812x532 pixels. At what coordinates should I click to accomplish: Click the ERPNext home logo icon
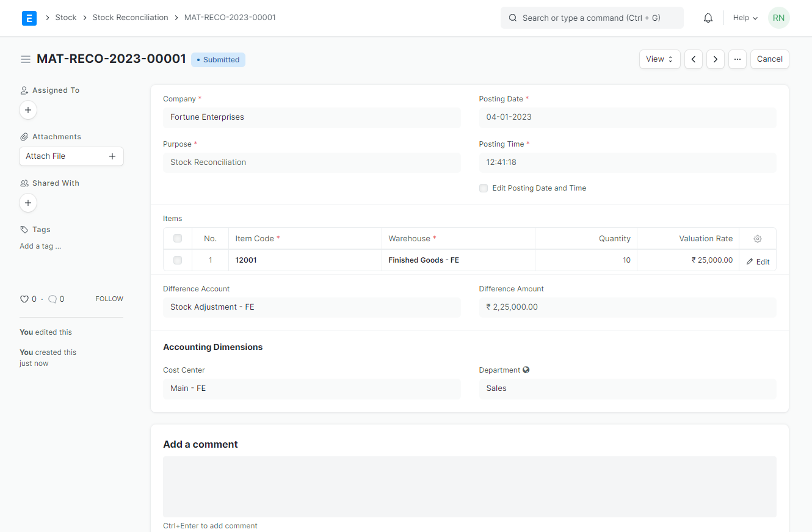tap(29, 18)
